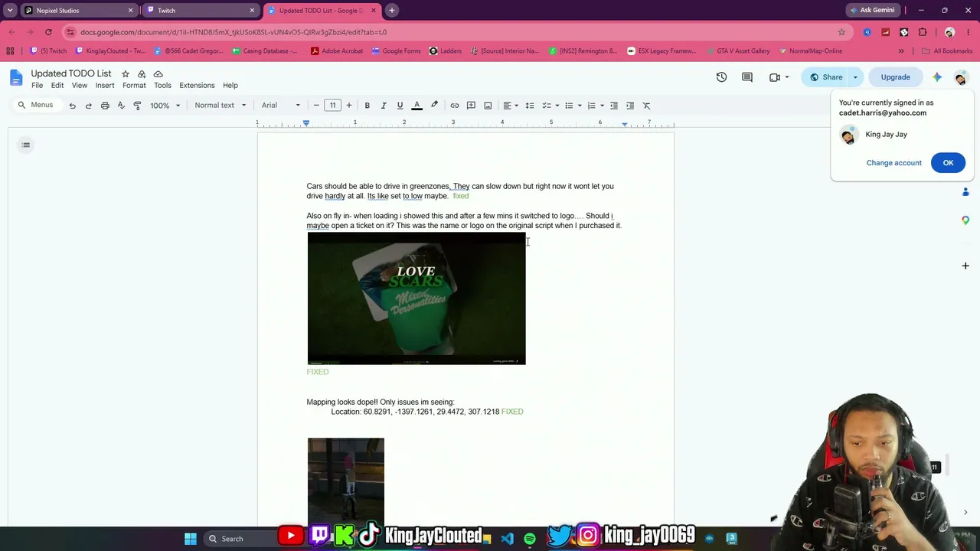Viewport: 980px width, 551px height.
Task: Click the Change account link
Action: tap(893, 163)
